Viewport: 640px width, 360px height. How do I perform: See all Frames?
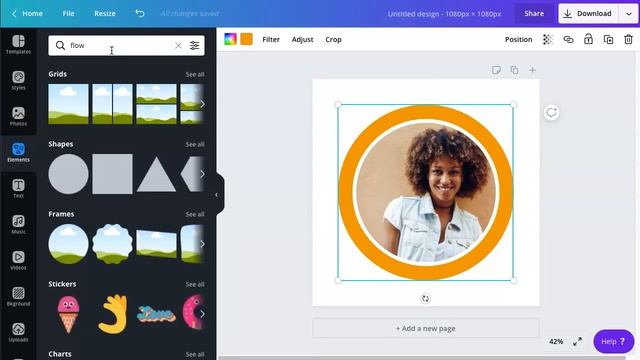(x=195, y=214)
